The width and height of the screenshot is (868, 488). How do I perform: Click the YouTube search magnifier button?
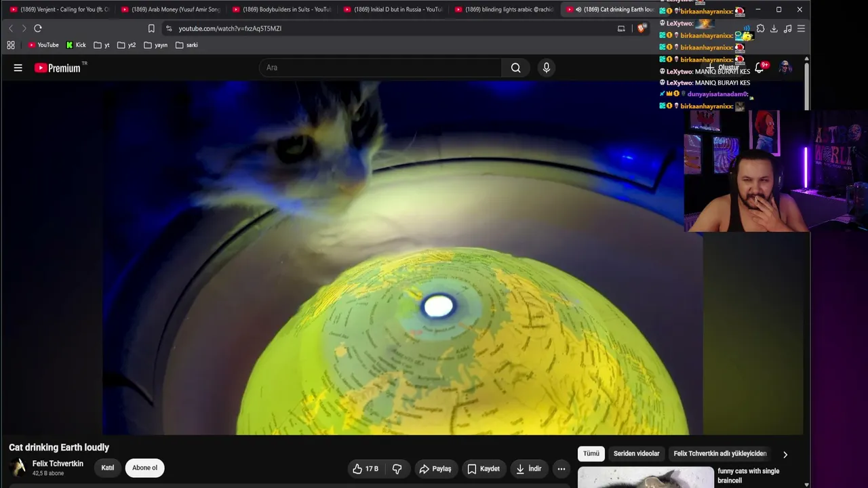click(516, 68)
